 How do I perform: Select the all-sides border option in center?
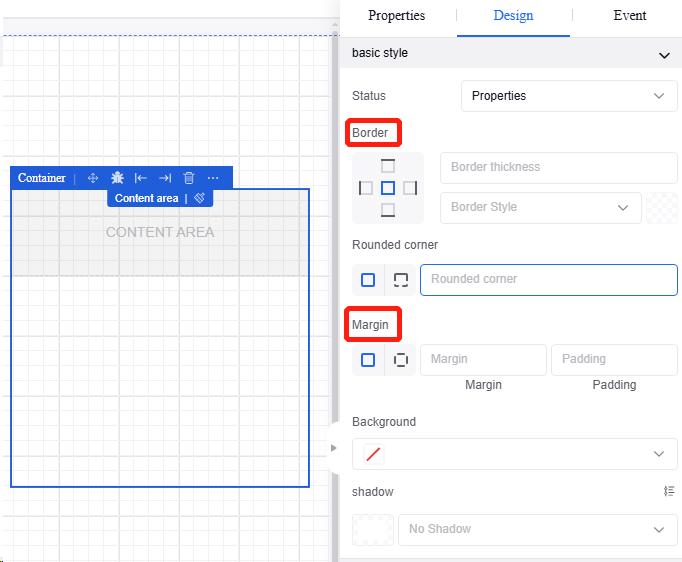388,188
